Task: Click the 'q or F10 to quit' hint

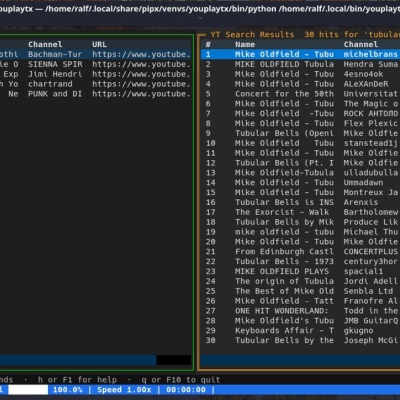Action: click(x=181, y=380)
